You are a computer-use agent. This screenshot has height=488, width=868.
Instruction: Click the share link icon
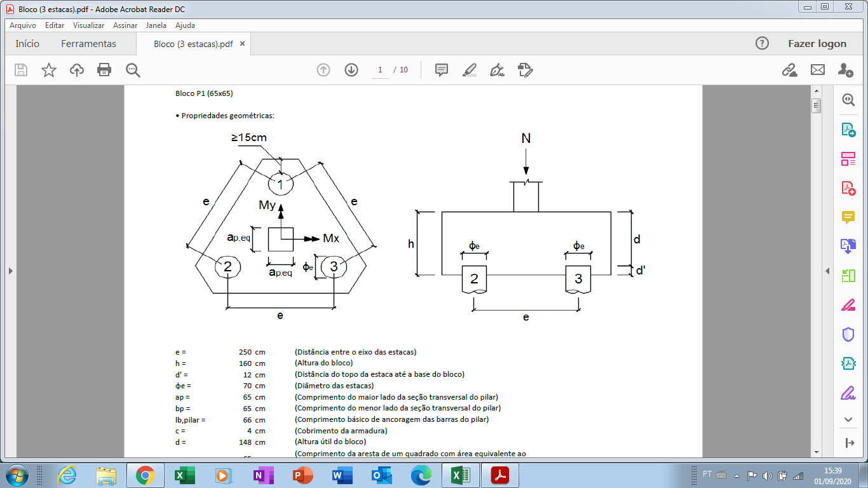pyautogui.click(x=789, y=70)
